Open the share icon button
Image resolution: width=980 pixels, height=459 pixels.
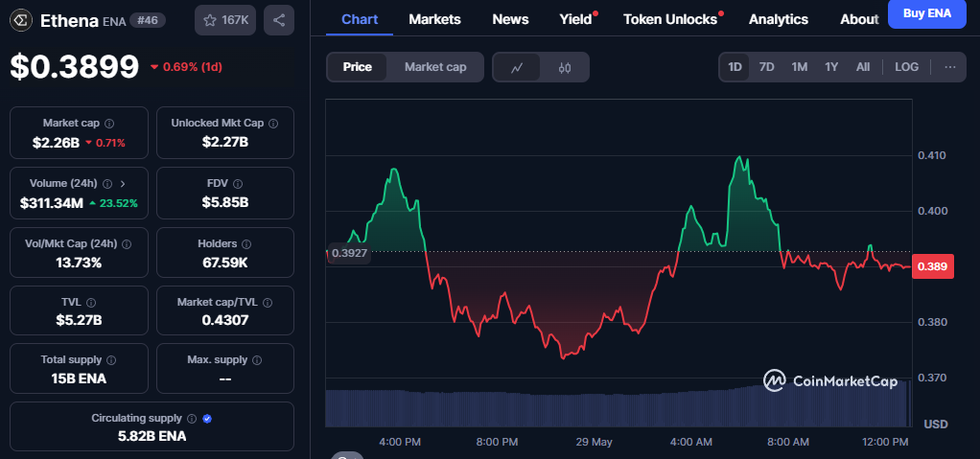279,20
